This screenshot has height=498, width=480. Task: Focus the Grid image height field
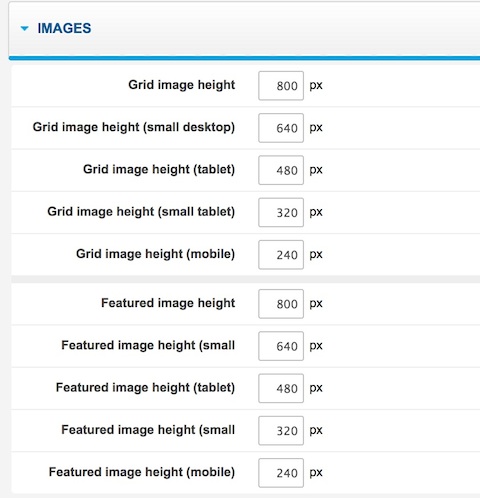point(281,85)
